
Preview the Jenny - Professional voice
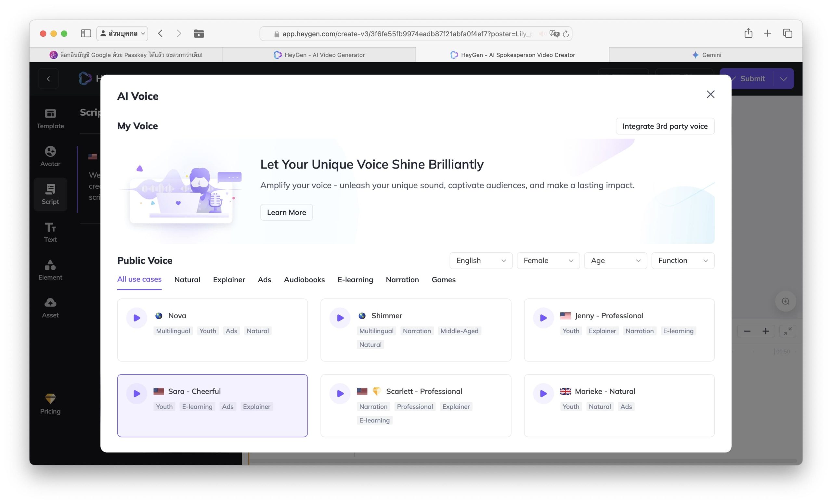[x=543, y=318]
